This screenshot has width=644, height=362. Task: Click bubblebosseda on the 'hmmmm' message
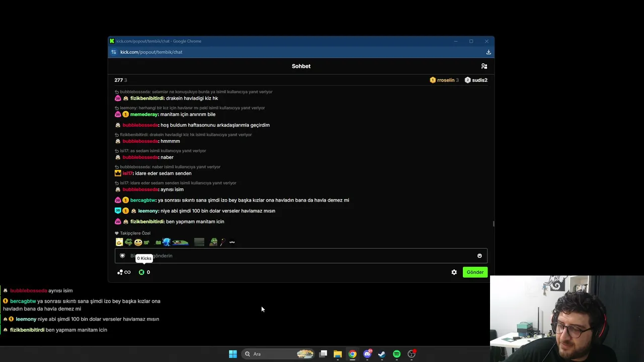(x=140, y=141)
